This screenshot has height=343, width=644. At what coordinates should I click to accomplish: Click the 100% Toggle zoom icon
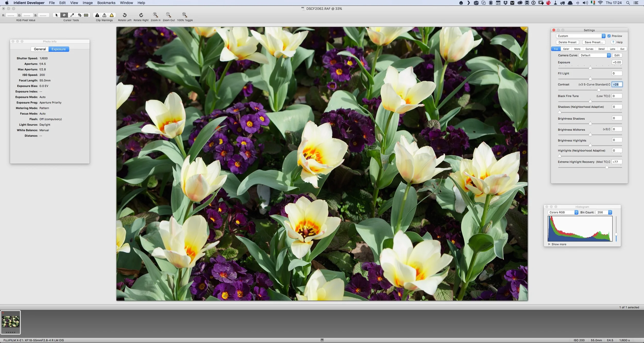pos(184,15)
